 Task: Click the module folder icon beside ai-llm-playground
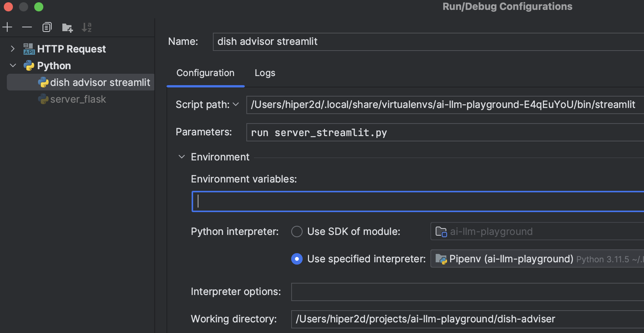point(441,232)
